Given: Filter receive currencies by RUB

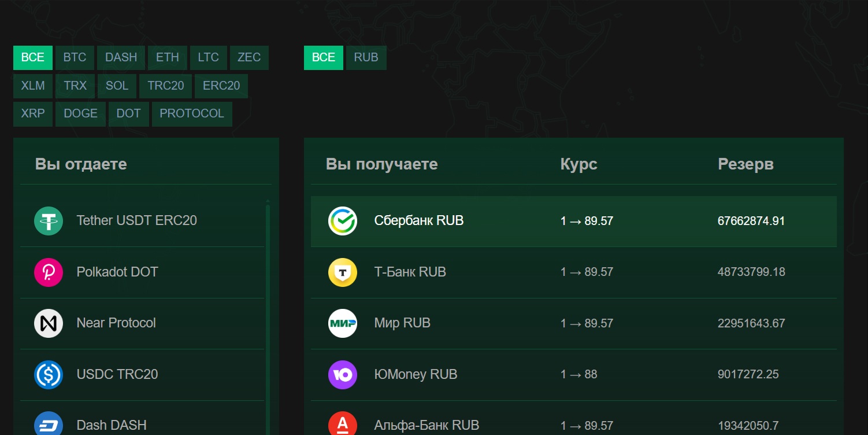Looking at the screenshot, I should [x=366, y=57].
